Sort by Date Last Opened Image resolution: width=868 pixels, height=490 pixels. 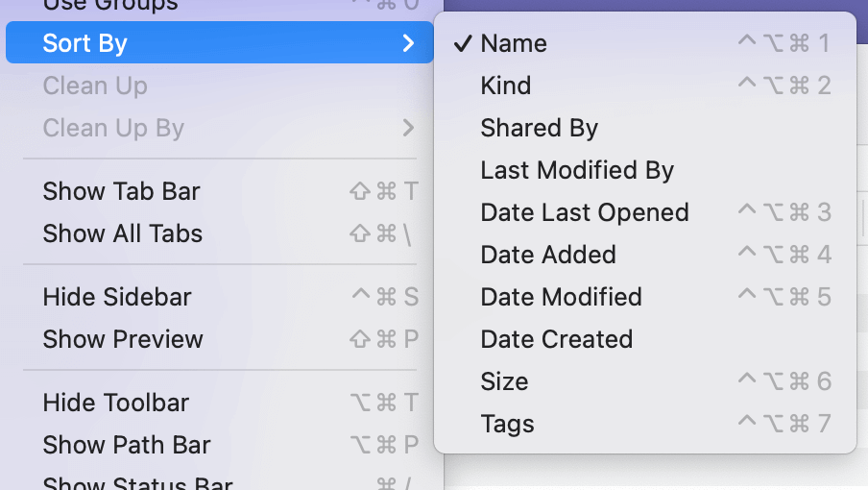point(585,212)
